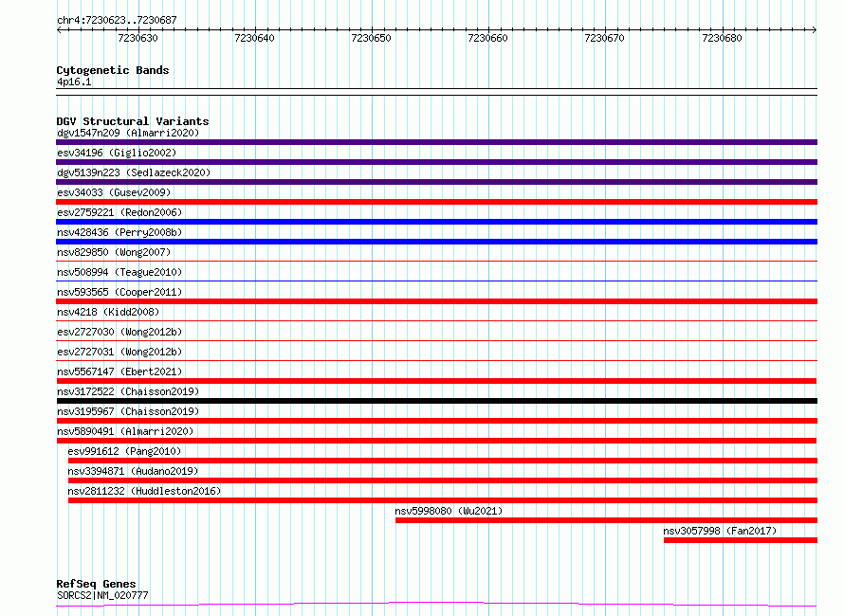Screen dimensions: 844x616
Task: Click nsv5998080 (Wu2021) variant label
Action: point(449,511)
